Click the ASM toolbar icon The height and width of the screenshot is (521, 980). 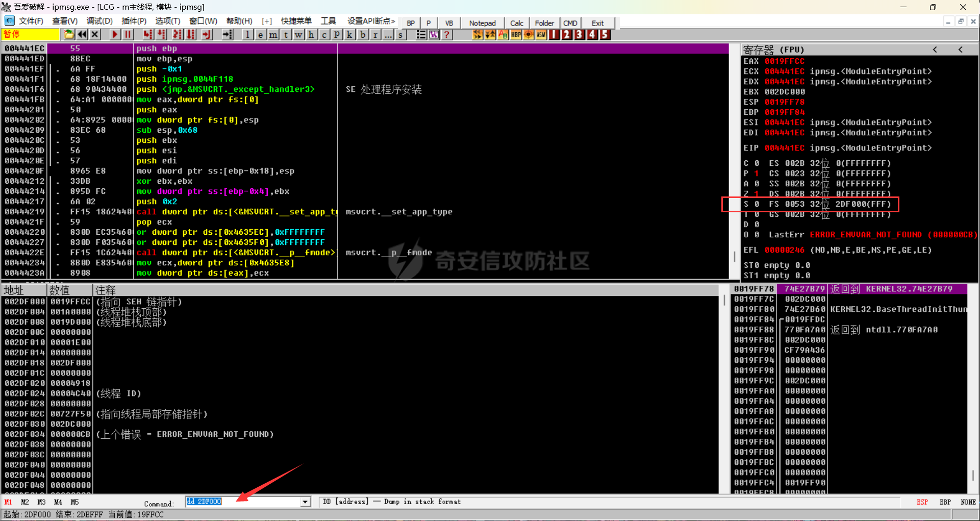pyautogui.click(x=541, y=35)
